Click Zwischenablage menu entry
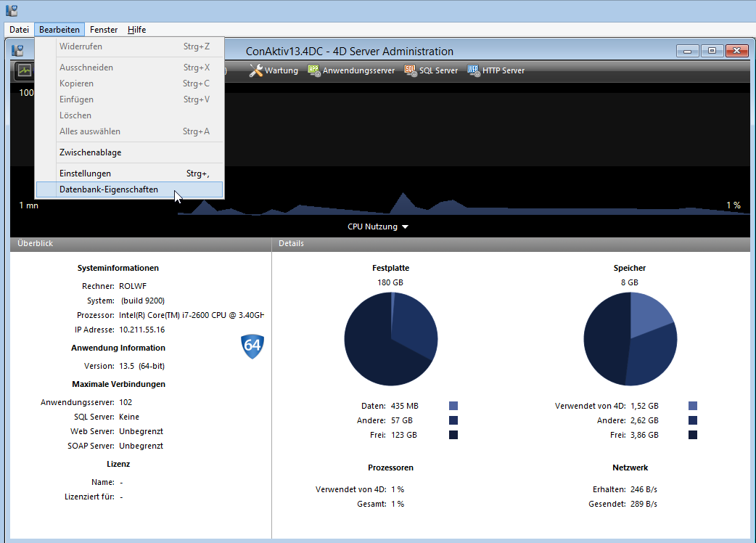The image size is (756, 543). click(x=90, y=152)
